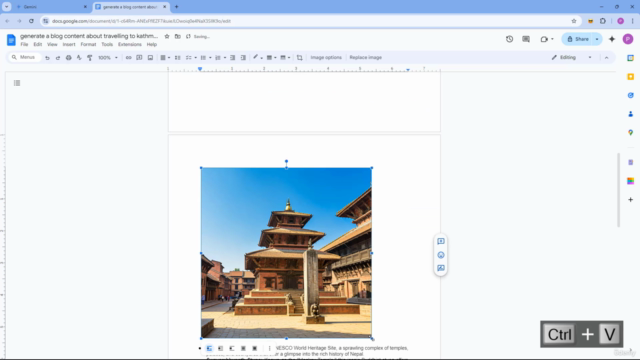Open the View menu
Viewport: 640px width, 360px height.
pos(52,44)
